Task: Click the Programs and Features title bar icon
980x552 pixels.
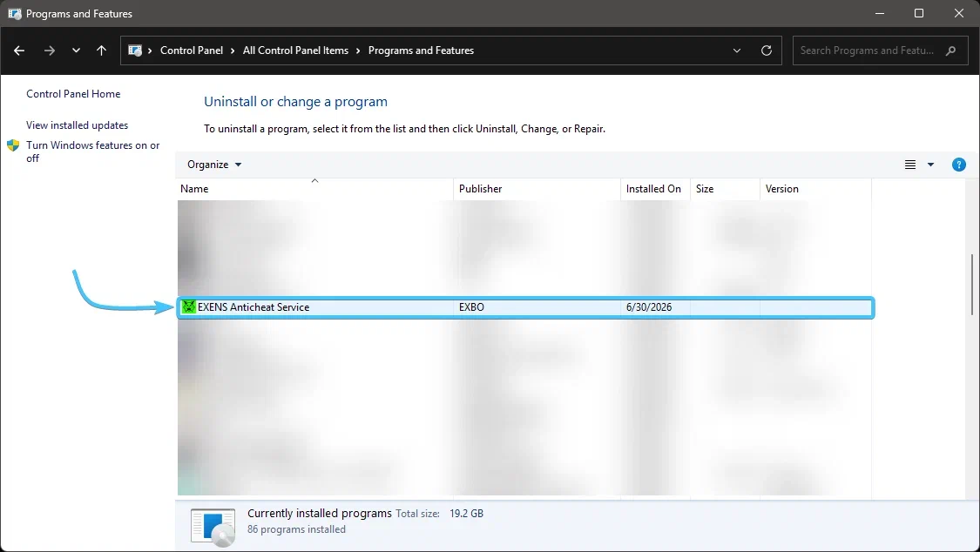Action: pyautogui.click(x=15, y=13)
